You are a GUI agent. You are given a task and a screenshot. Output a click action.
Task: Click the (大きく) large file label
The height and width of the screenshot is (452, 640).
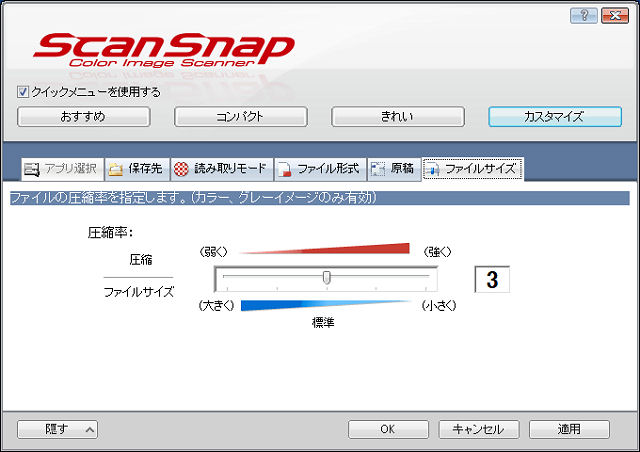(x=216, y=305)
